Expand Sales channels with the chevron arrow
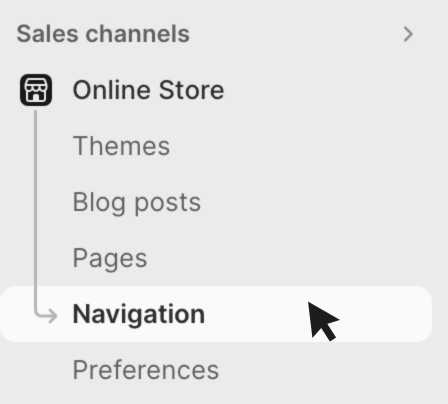448x404 pixels. pos(408,34)
